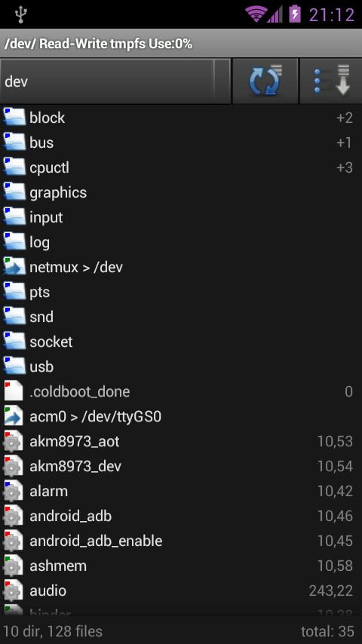
Task: Open the sort list icon
Action: [331, 81]
